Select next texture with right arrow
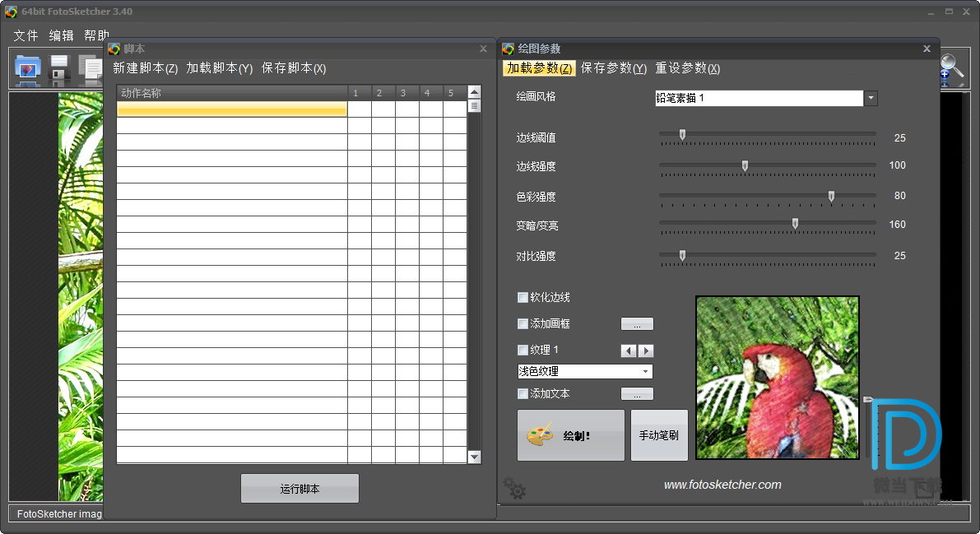 click(x=646, y=351)
